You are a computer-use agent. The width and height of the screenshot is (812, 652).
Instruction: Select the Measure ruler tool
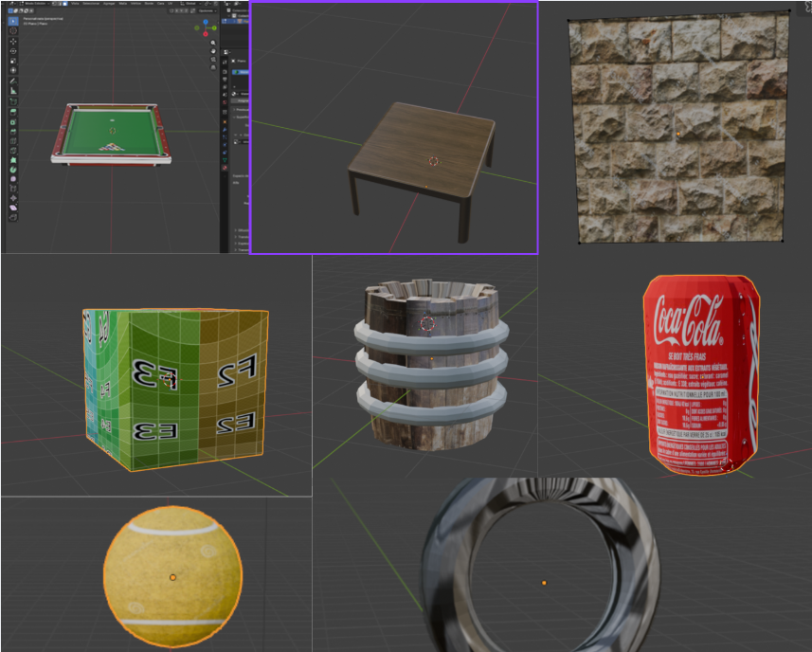click(x=13, y=91)
